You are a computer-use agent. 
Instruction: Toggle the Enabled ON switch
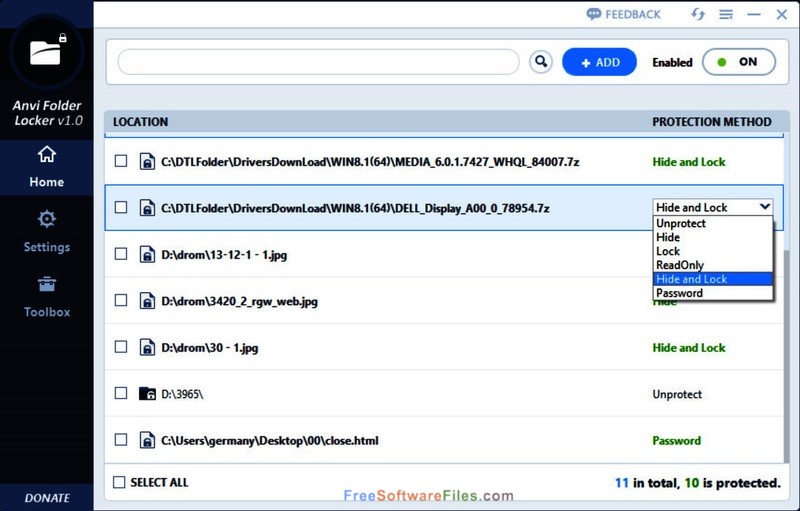pos(739,62)
